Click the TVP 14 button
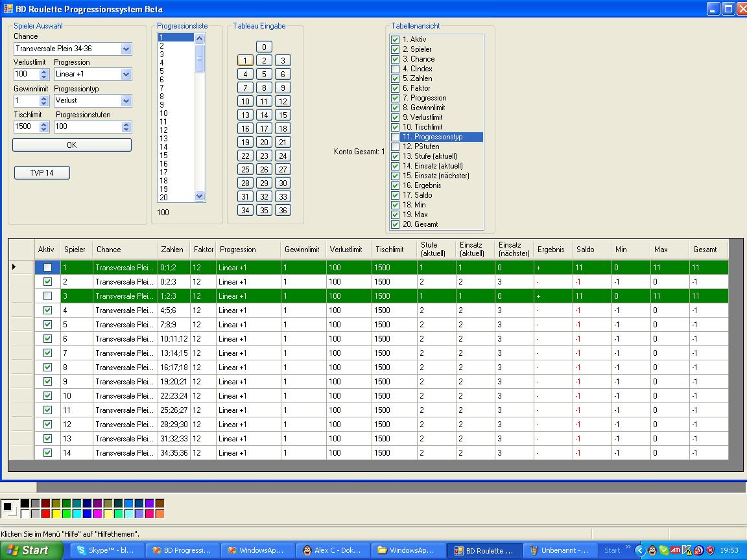Viewport: 747px width, 560px height. click(x=42, y=172)
